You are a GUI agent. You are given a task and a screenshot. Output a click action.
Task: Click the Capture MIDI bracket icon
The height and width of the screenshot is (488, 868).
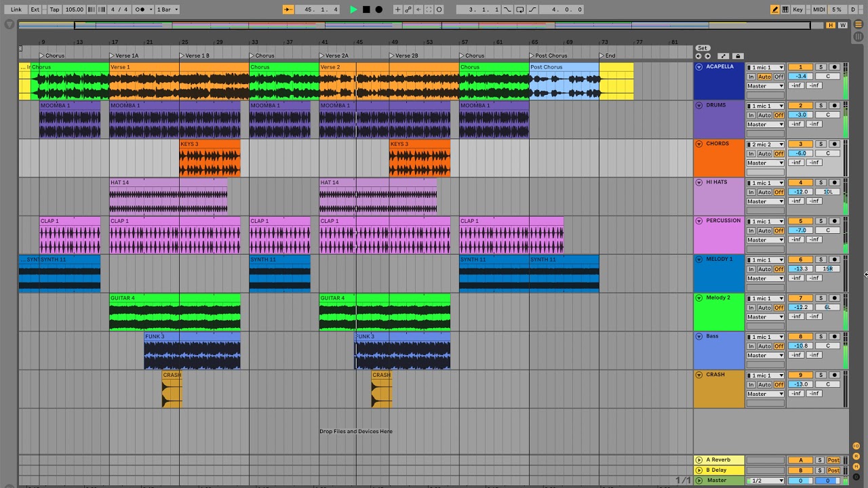click(429, 9)
